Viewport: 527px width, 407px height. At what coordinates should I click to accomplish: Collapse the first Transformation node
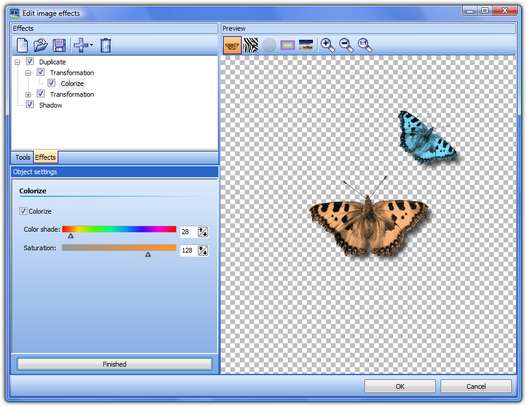click(28, 73)
